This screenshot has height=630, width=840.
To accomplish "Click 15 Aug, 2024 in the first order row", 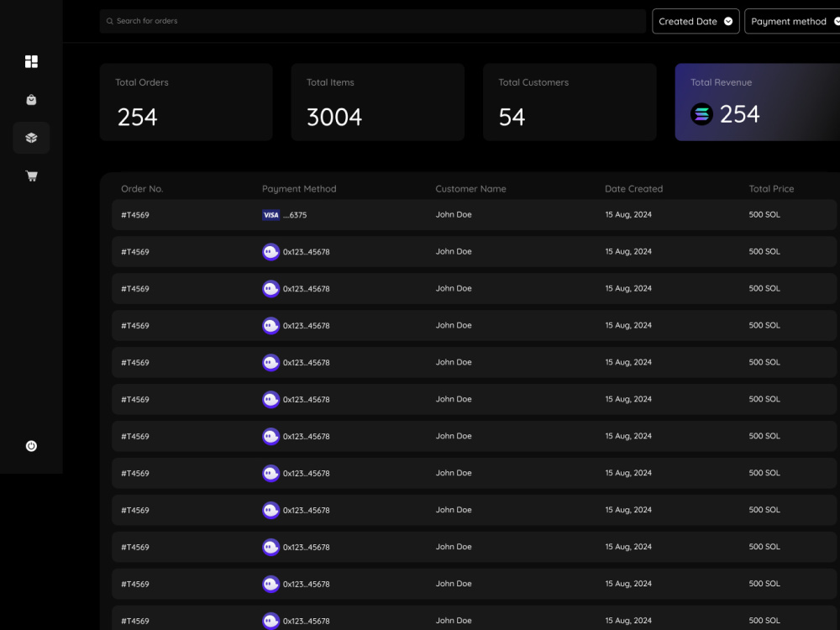I will click(x=628, y=214).
